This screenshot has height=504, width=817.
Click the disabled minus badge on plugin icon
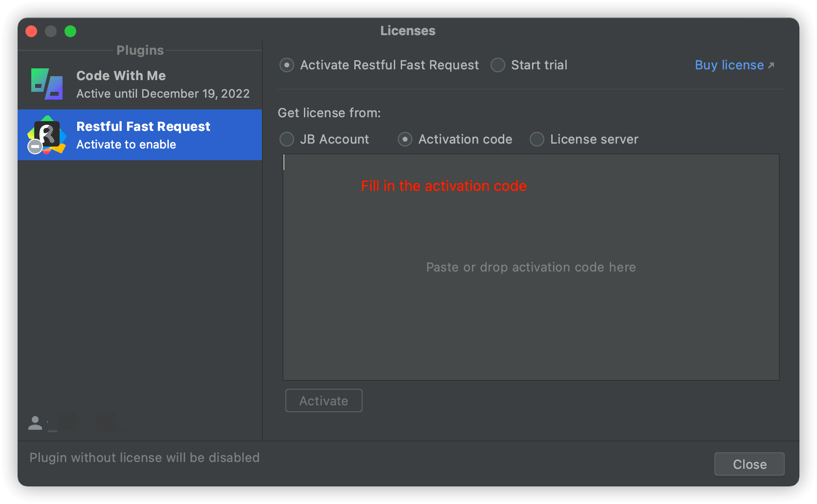tap(35, 147)
